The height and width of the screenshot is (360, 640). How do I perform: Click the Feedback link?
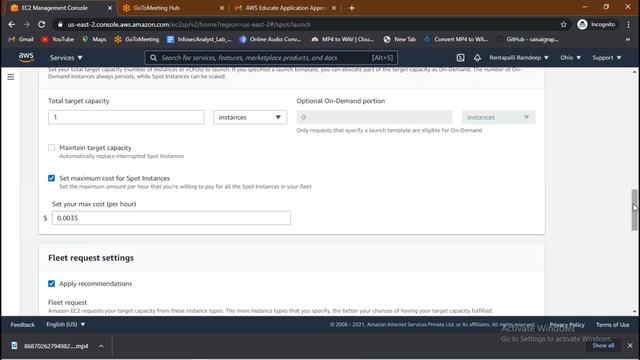[x=22, y=324]
